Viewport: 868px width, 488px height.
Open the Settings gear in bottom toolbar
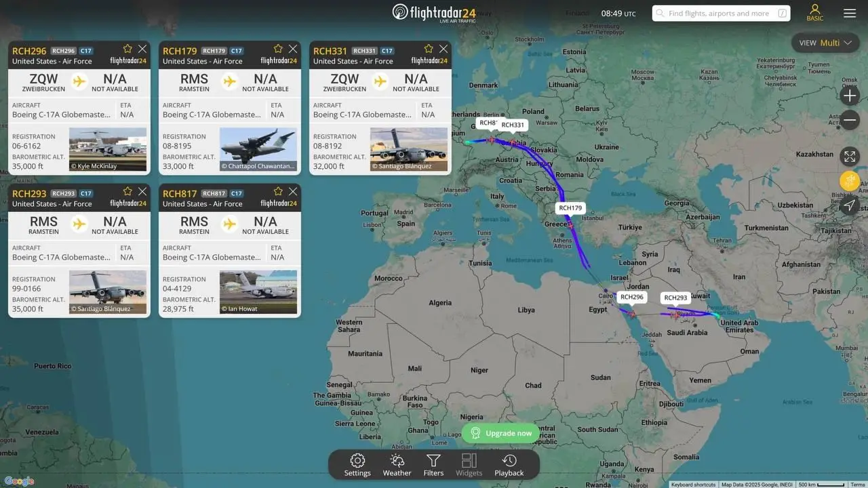pyautogui.click(x=357, y=465)
